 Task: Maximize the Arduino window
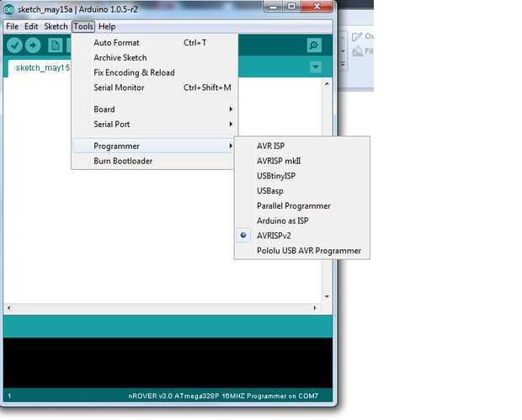pyautogui.click(x=291, y=7)
